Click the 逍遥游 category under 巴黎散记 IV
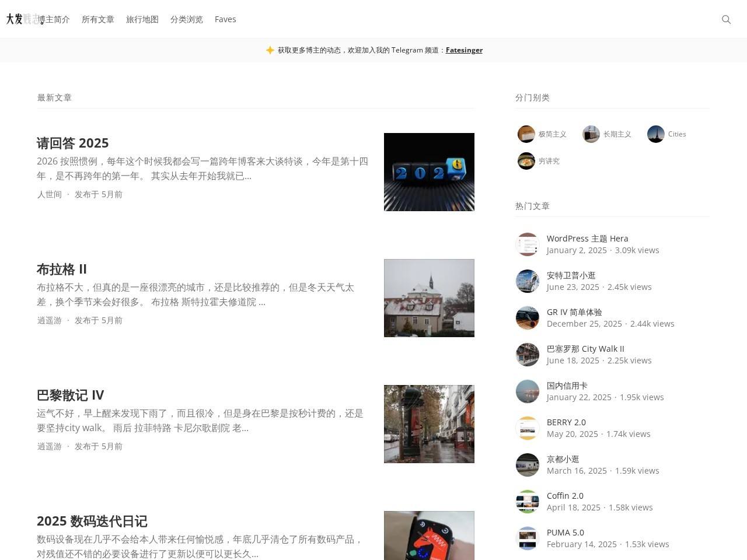 (x=50, y=446)
